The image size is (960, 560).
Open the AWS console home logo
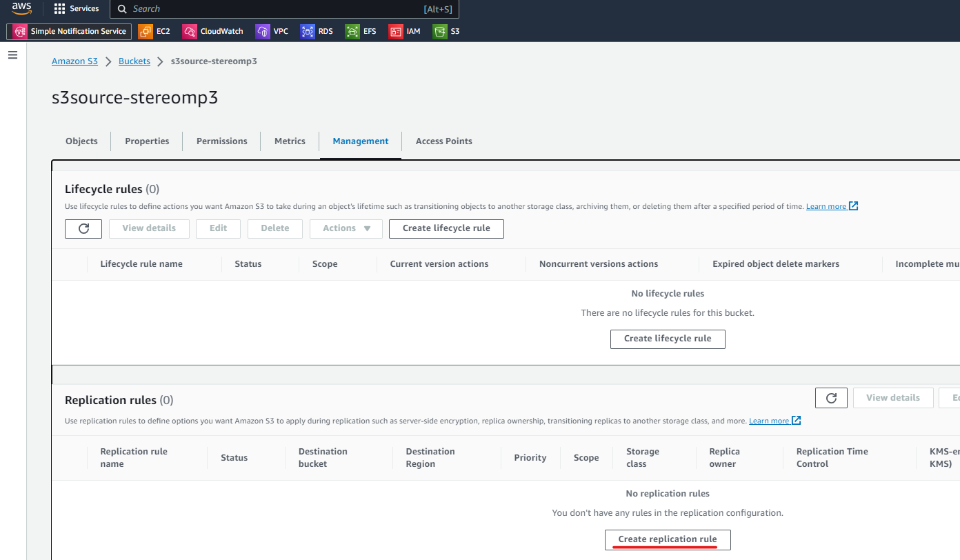(x=21, y=8)
